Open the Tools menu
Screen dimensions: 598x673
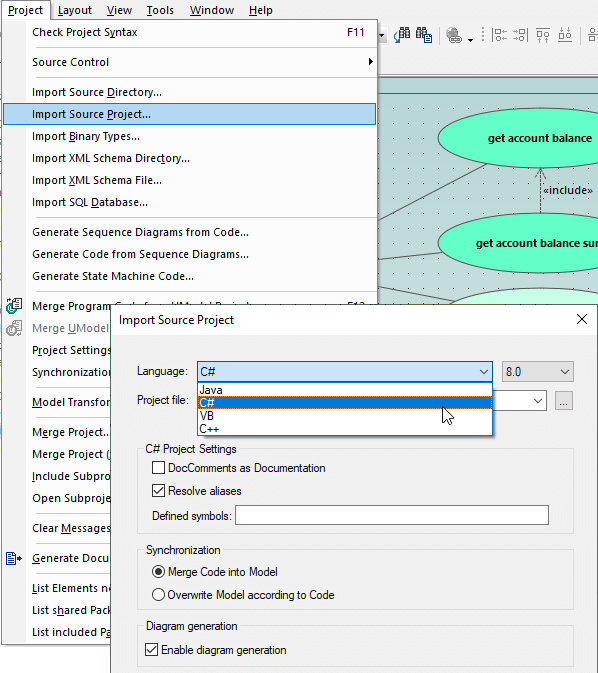click(160, 10)
